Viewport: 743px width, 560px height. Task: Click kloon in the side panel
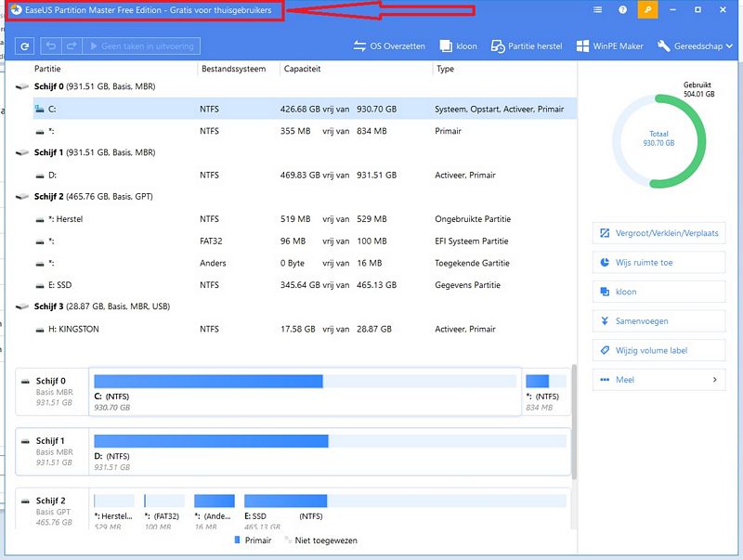coord(659,292)
